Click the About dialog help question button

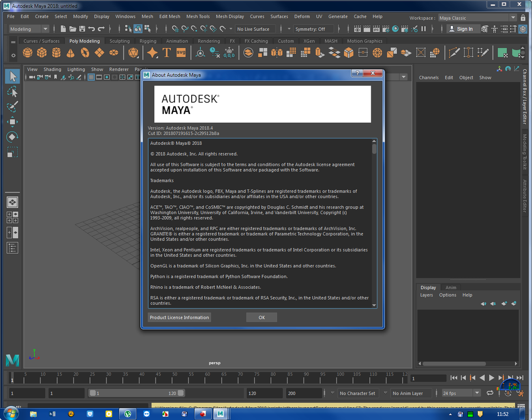coord(357,73)
